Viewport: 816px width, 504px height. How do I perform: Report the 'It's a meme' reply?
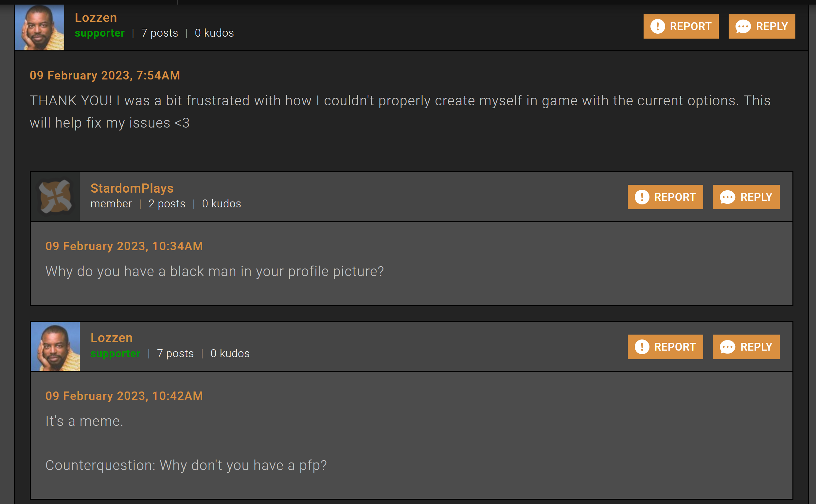pyautogui.click(x=665, y=347)
